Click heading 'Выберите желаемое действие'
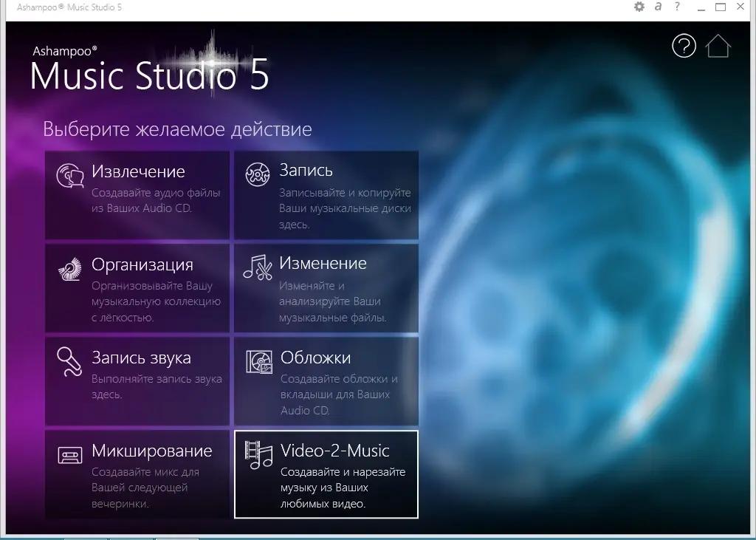Image resolution: width=756 pixels, height=540 pixels. tap(177, 129)
